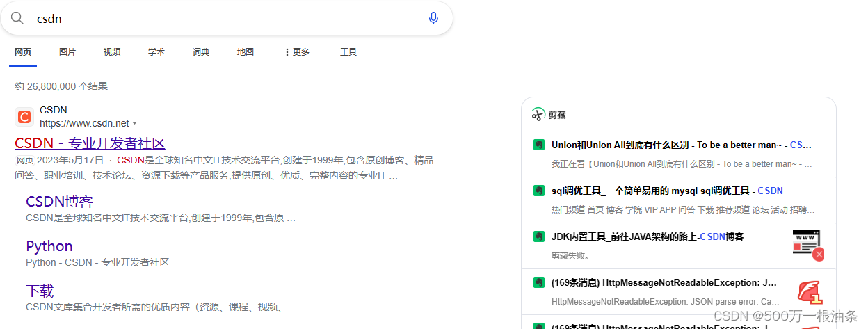Image resolution: width=868 pixels, height=329 pixels.
Task: Click elephant icon beside Union和Union All note
Action: pos(538,145)
